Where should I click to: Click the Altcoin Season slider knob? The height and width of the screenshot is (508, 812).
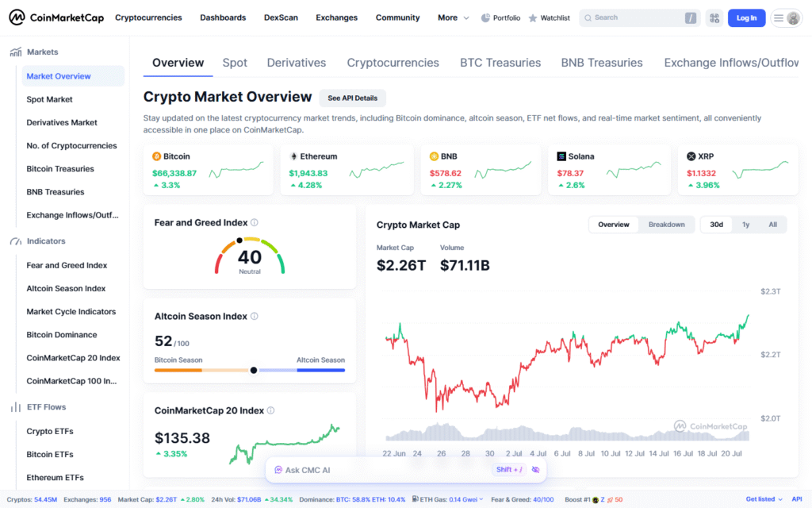point(253,370)
